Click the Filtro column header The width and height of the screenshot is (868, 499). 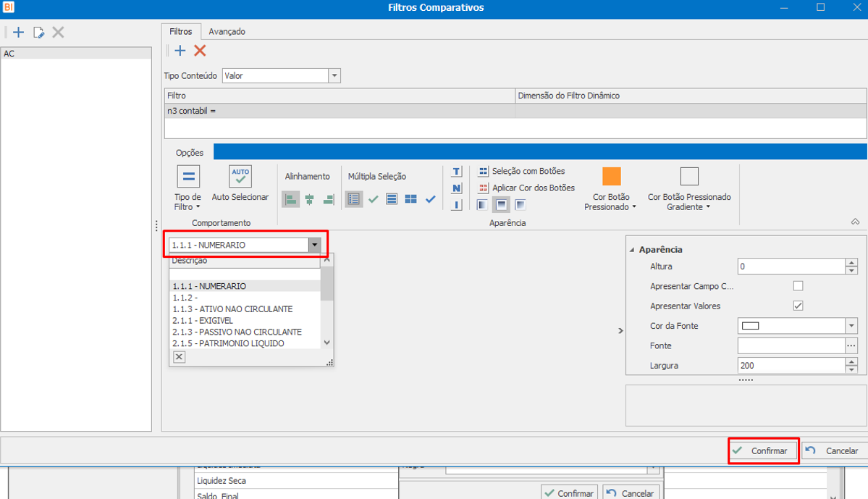[340, 96]
